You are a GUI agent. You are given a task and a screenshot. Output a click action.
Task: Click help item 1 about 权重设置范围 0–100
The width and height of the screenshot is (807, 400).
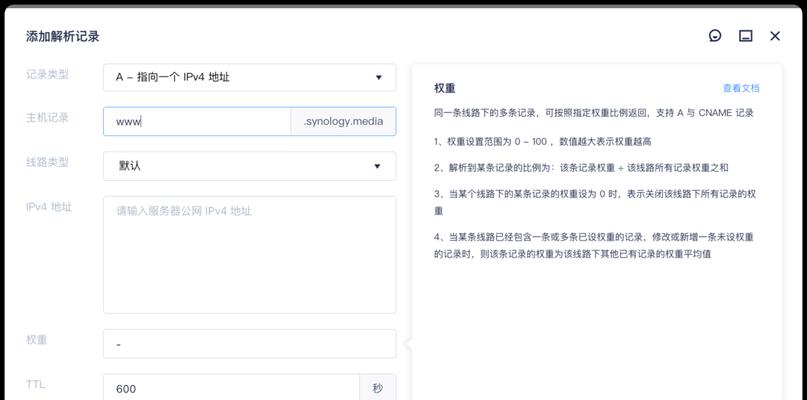point(542,142)
